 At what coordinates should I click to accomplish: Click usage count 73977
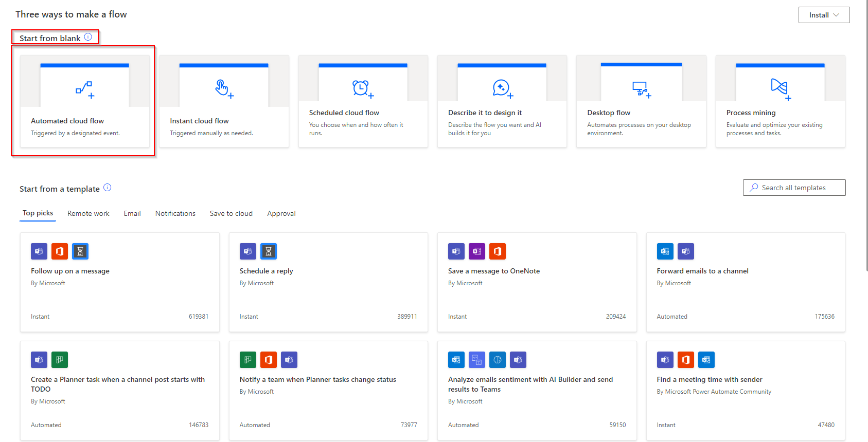(x=409, y=425)
